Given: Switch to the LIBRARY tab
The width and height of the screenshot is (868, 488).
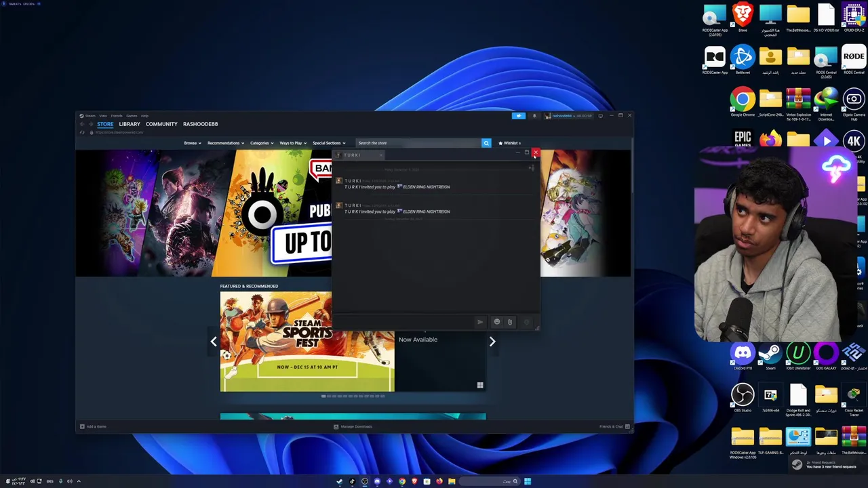Looking at the screenshot, I should click(x=130, y=124).
